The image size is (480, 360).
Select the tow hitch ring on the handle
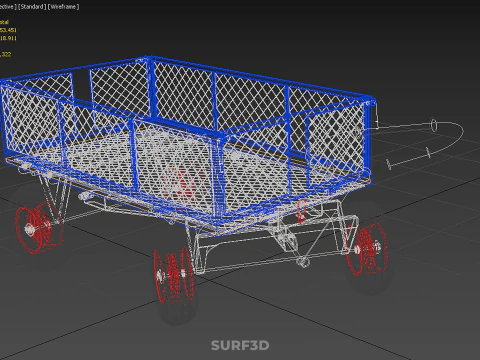(434, 125)
